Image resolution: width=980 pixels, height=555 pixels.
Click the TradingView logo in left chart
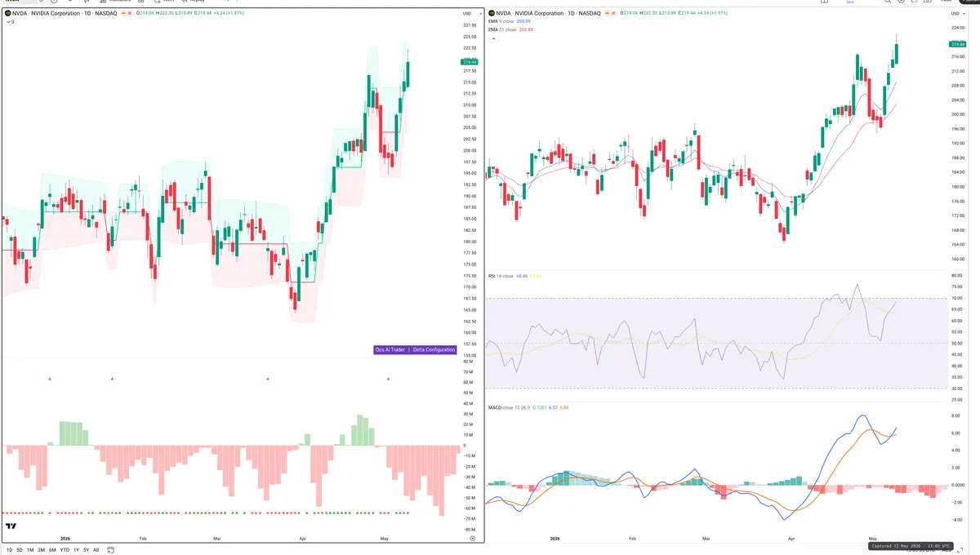(x=11, y=526)
